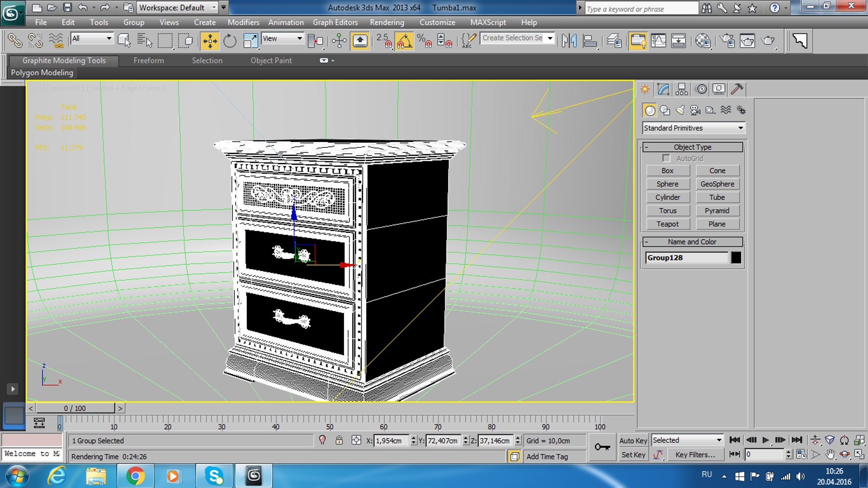Create a Box primitive
868x488 pixels.
coord(668,171)
